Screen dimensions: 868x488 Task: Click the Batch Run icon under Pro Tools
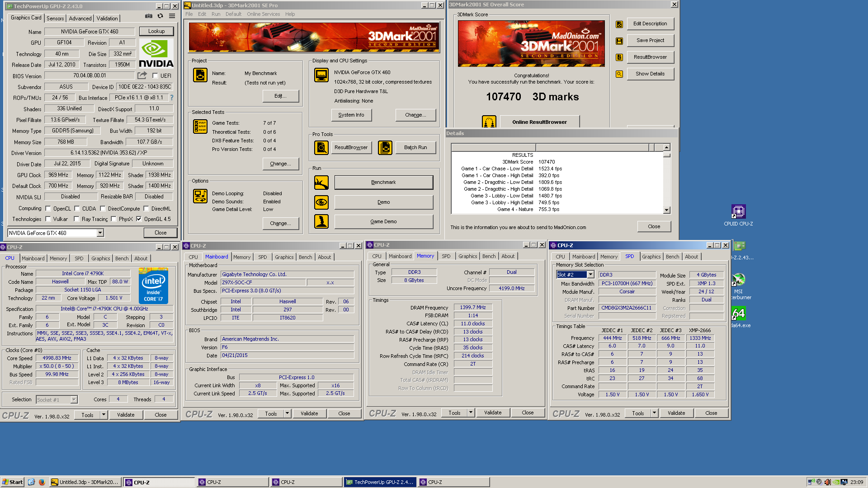[x=385, y=147]
